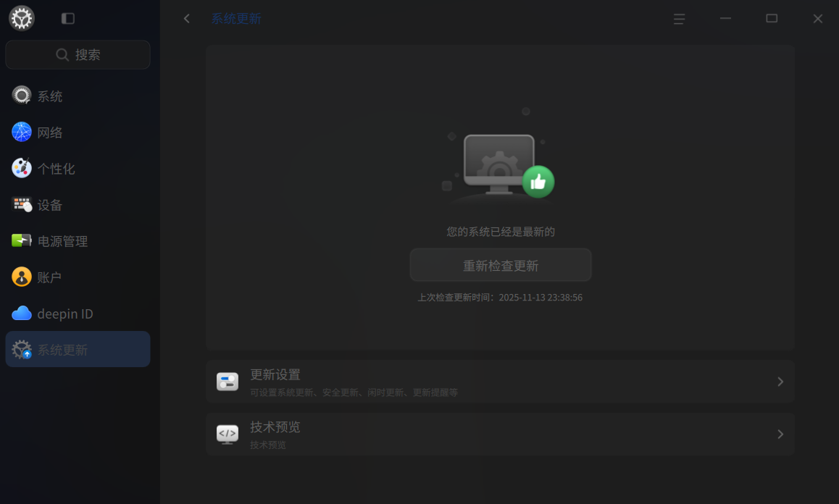Go back using the left arrow
This screenshot has width=839, height=504.
point(187,19)
